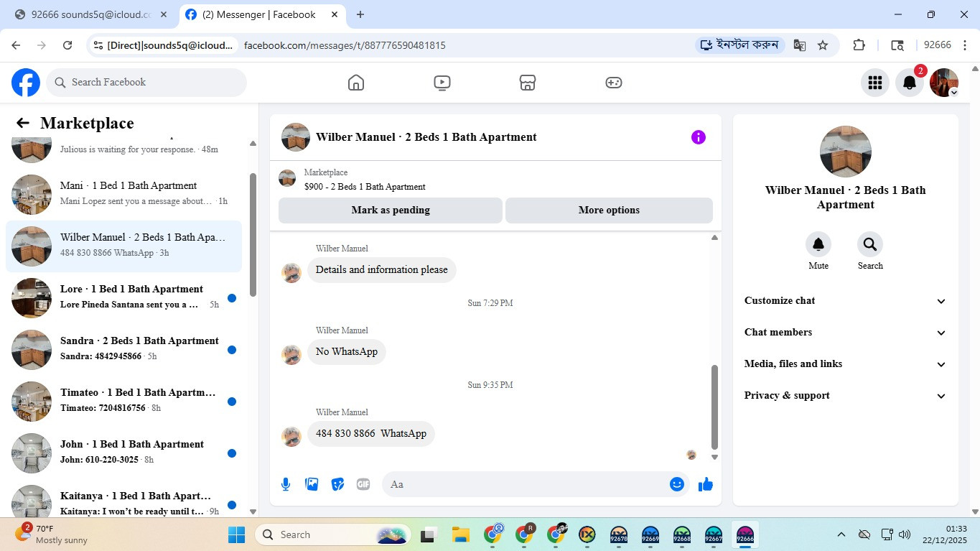Click Mark as pending button
The image size is (980, 551).
point(391,210)
